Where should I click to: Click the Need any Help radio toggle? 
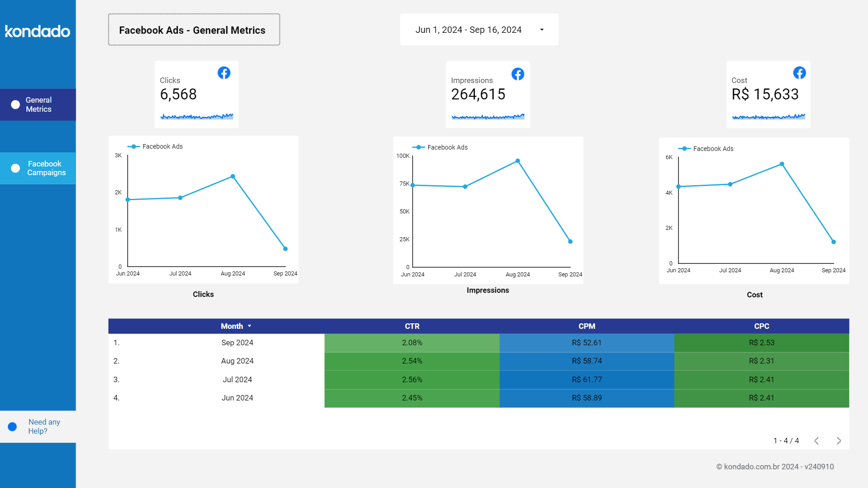[12, 426]
